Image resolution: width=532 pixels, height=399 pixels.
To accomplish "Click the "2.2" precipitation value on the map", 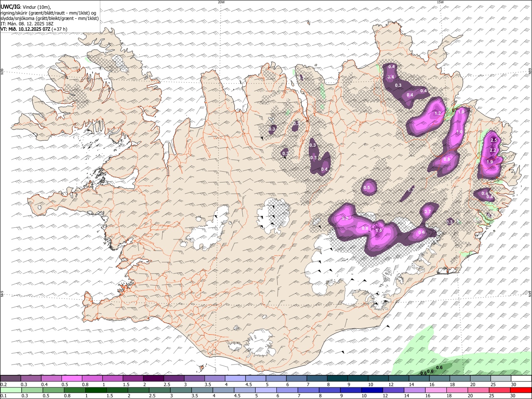I will (493, 150).
